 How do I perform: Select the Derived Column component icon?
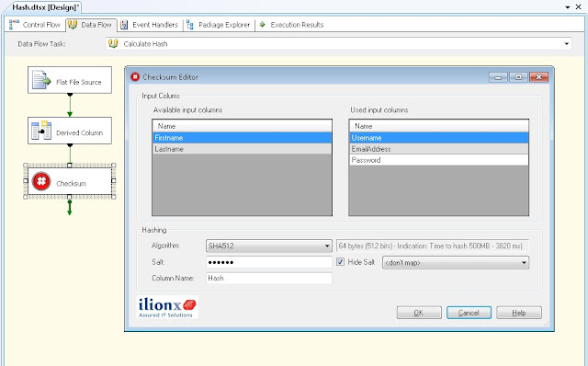click(41, 131)
